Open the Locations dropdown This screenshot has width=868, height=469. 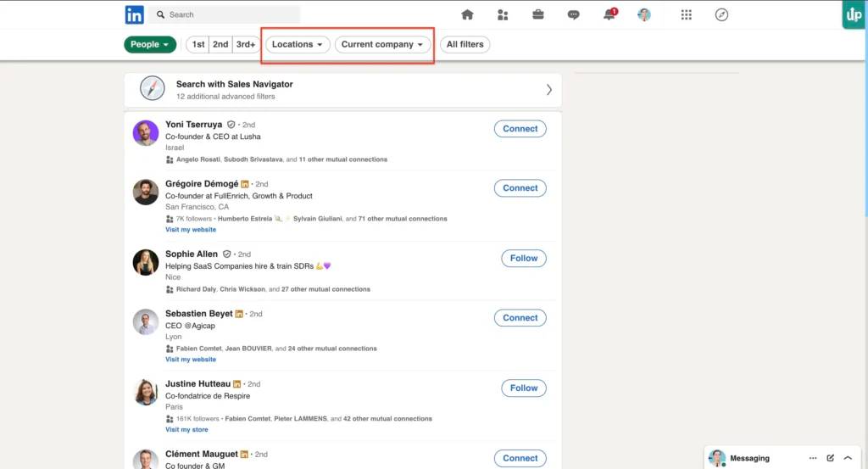pos(297,44)
